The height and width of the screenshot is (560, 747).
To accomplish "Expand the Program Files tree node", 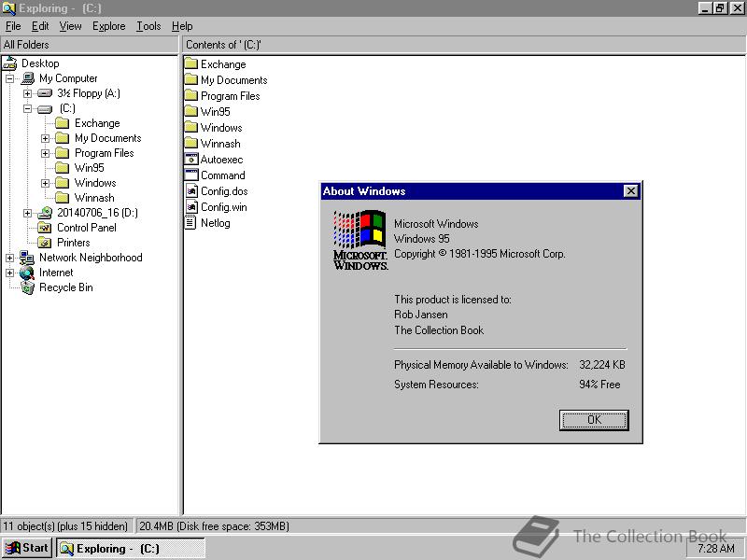I will click(45, 153).
